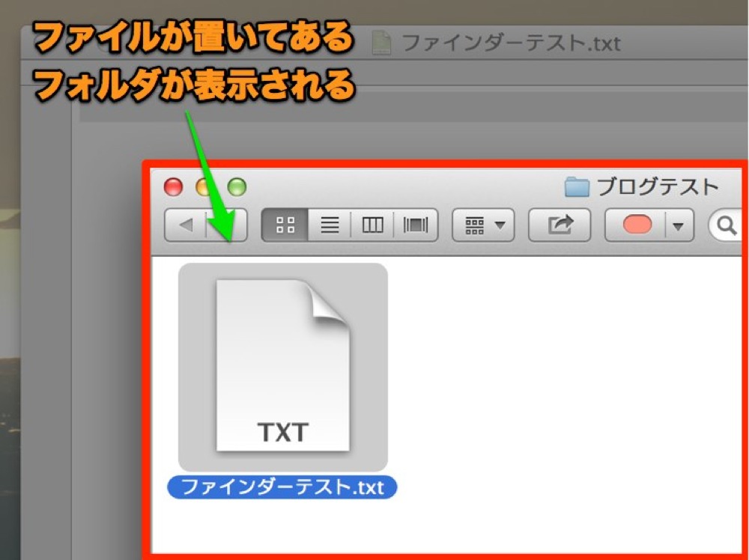
Task: Zoom the Finder window with green button
Action: point(237,186)
